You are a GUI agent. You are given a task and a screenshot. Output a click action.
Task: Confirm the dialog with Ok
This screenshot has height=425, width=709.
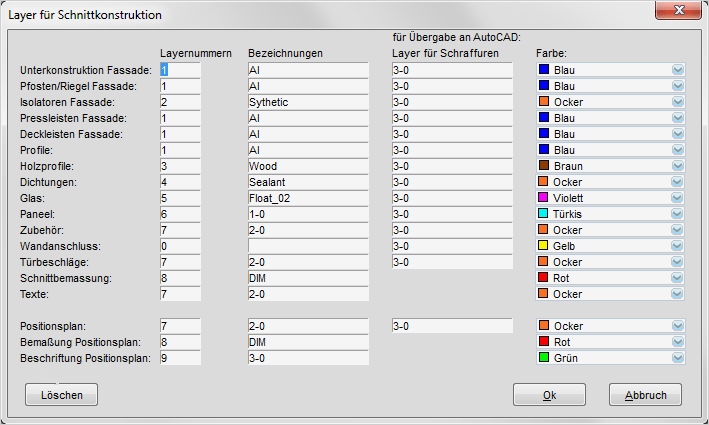549,395
